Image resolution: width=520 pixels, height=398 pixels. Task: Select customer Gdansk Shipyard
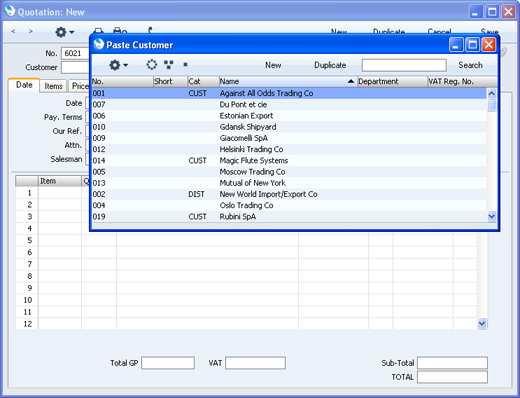289,127
